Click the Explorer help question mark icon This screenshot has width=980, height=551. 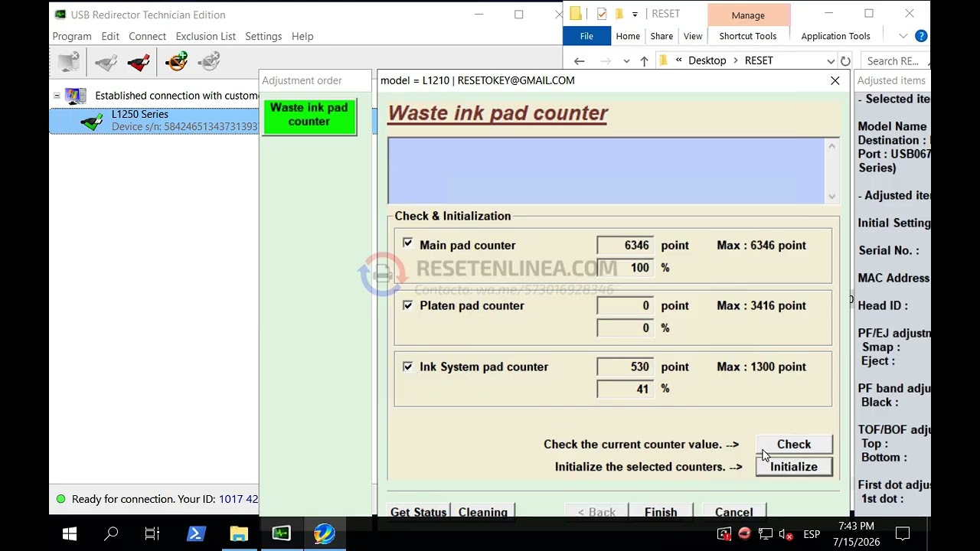(921, 36)
